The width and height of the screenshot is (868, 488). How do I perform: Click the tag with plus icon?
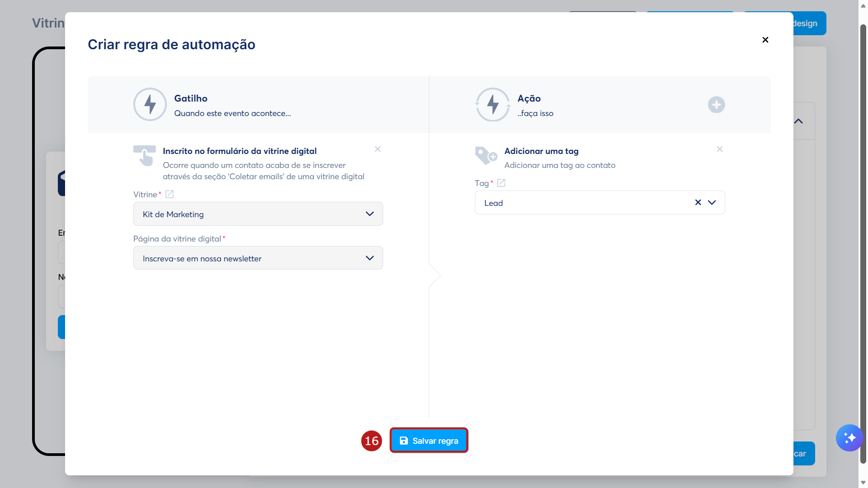486,156
